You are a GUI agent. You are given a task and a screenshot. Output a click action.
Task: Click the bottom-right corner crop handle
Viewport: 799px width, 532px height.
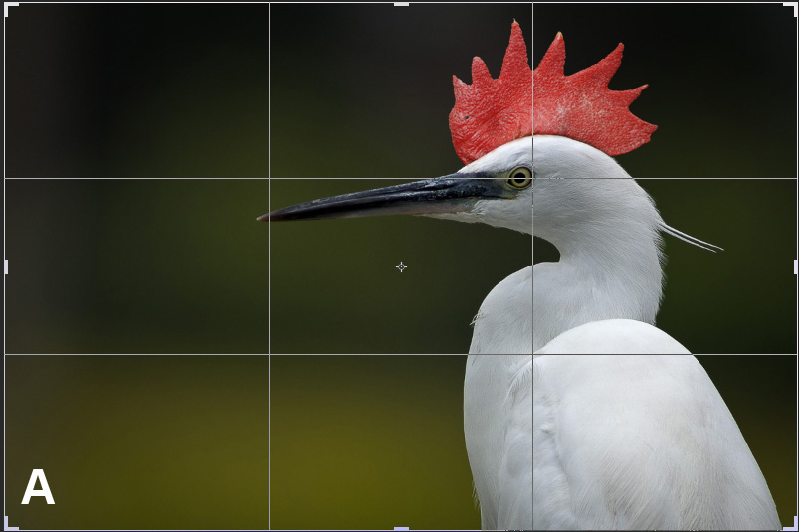tap(792, 524)
